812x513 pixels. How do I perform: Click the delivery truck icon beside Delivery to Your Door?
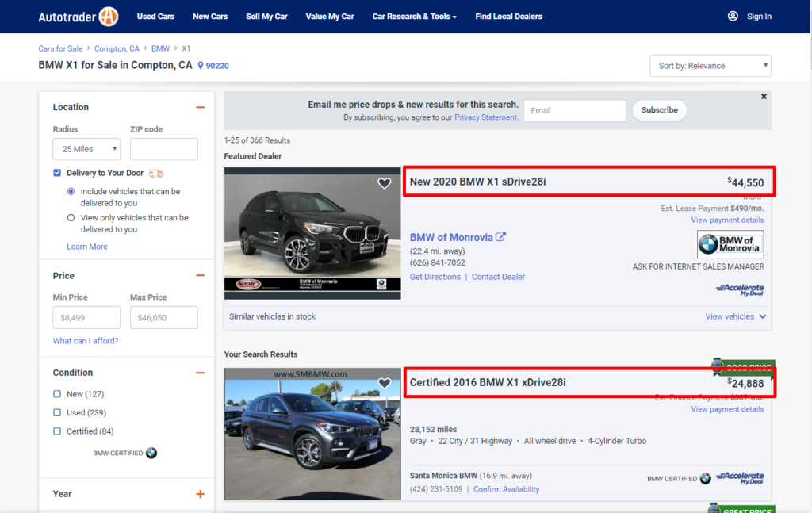155,173
